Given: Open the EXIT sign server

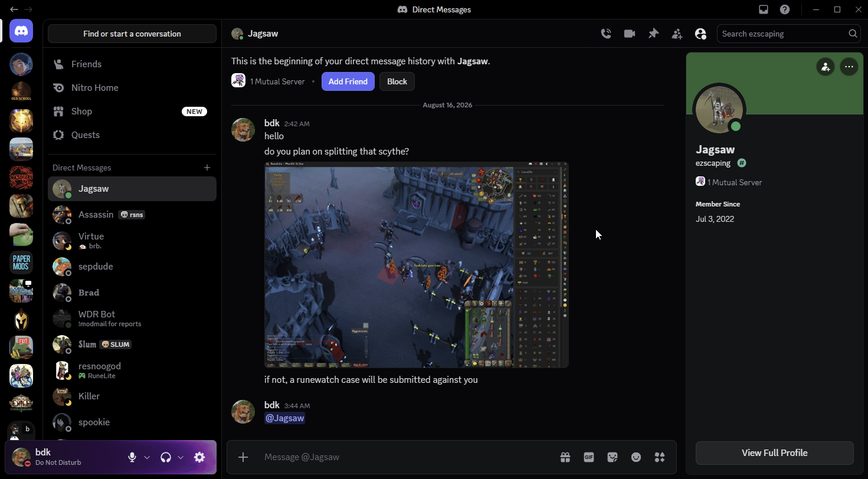Looking at the screenshot, I should pyautogui.click(x=21, y=347).
